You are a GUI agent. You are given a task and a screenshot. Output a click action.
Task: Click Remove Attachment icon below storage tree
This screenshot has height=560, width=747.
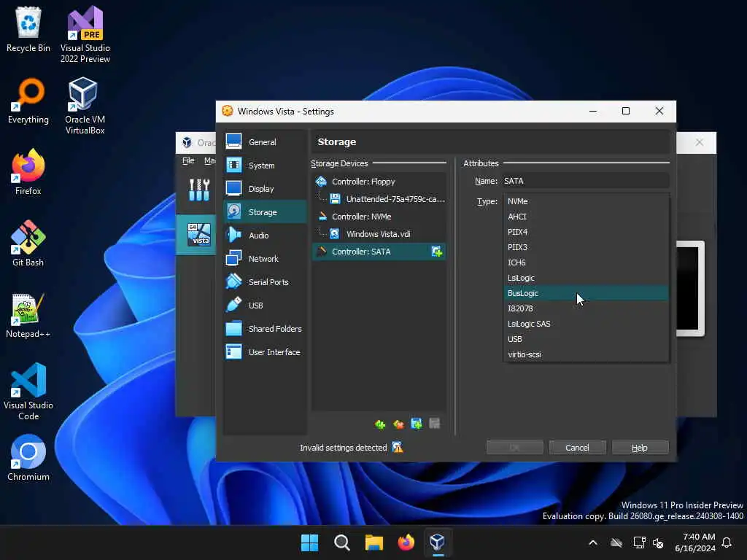click(x=435, y=424)
